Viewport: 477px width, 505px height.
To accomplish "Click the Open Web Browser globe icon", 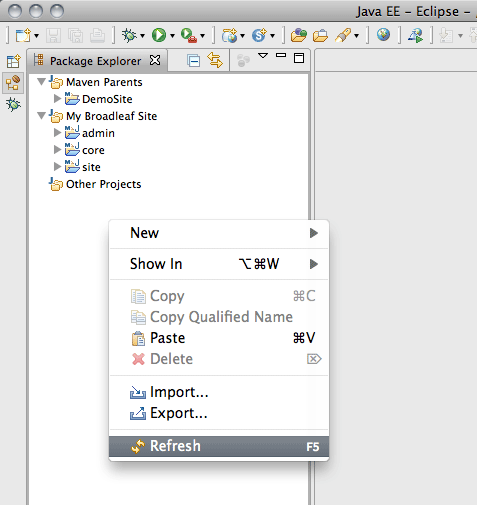I will pyautogui.click(x=384, y=35).
